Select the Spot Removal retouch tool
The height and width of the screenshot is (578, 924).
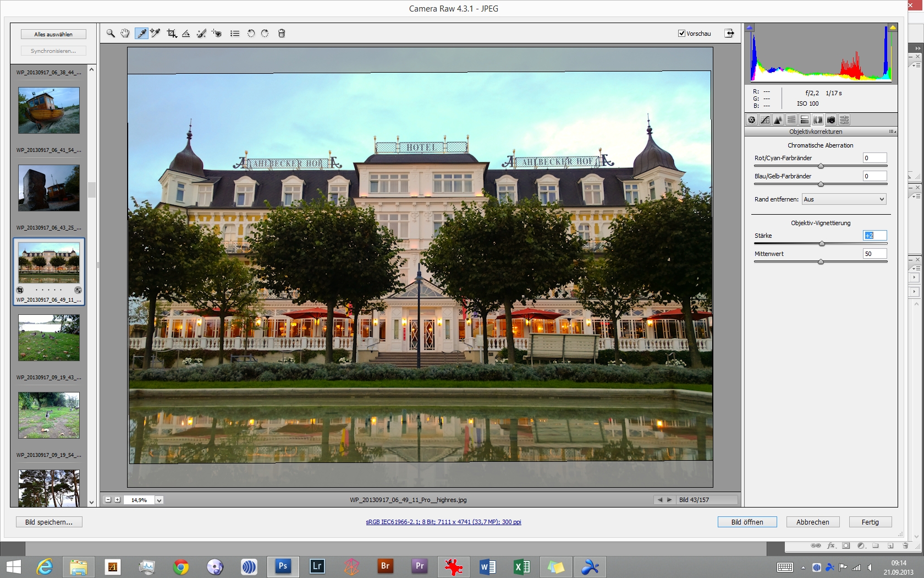click(201, 34)
